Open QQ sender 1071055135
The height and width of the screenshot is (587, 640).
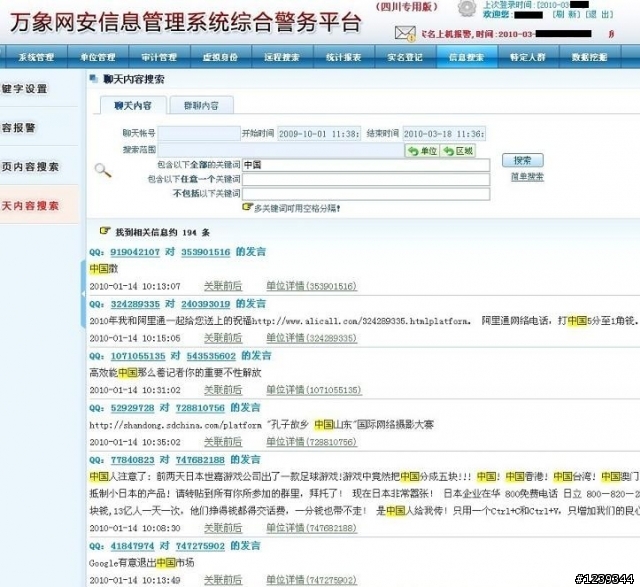pyautogui.click(x=138, y=356)
